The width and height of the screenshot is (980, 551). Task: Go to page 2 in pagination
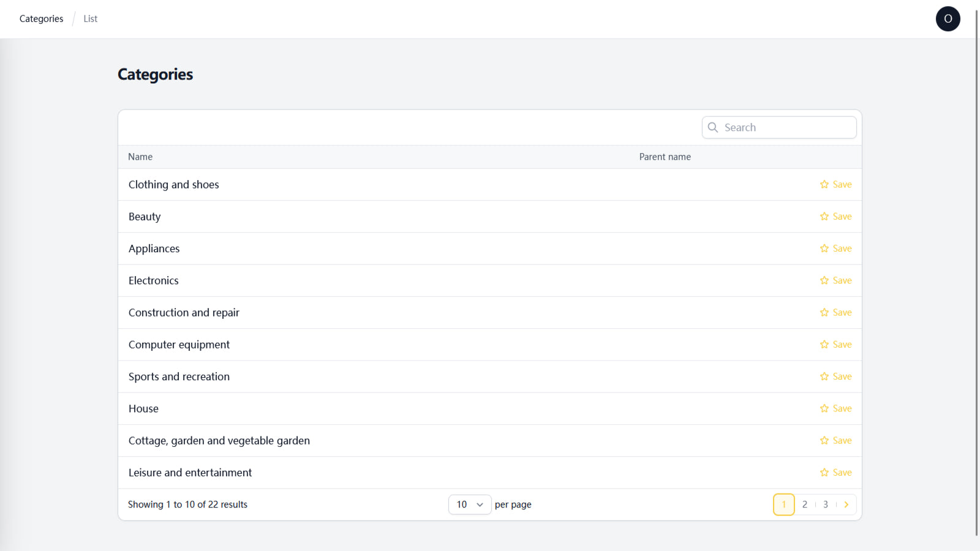(805, 504)
